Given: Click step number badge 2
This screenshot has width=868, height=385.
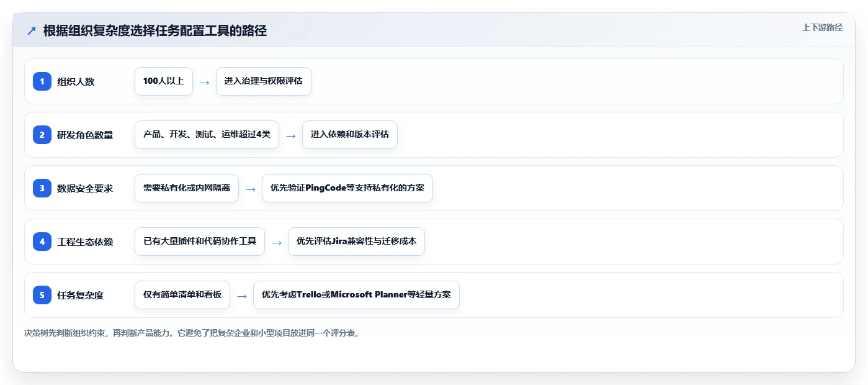Looking at the screenshot, I should click(42, 135).
